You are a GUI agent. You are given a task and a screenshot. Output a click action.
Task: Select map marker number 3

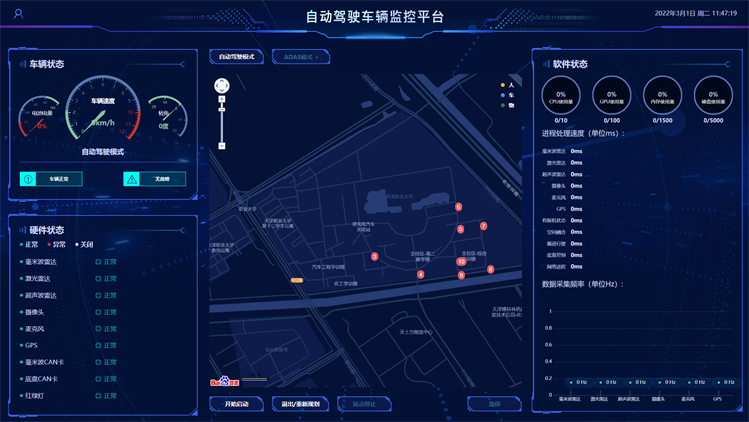pyautogui.click(x=374, y=257)
